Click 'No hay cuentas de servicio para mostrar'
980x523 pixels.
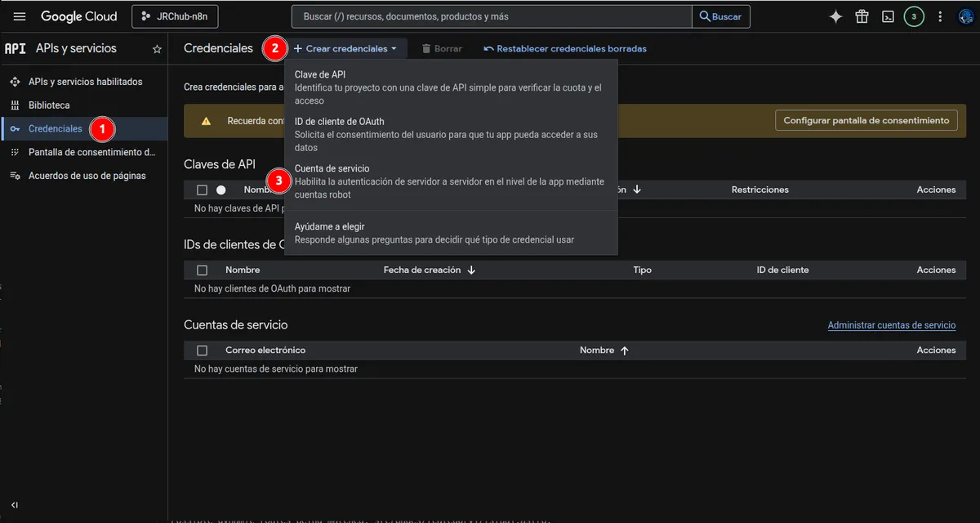[x=276, y=369]
